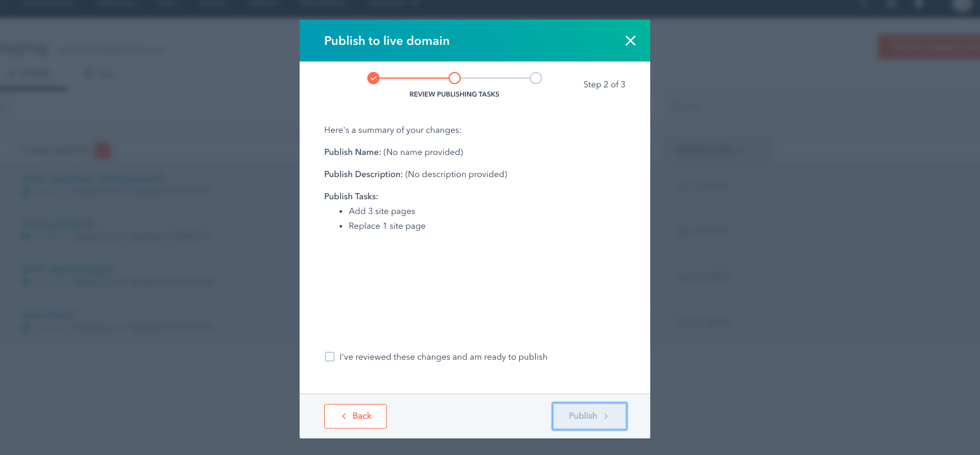Click the completed first step checkmark circle
Screen dimensions: 980x455
373,78
